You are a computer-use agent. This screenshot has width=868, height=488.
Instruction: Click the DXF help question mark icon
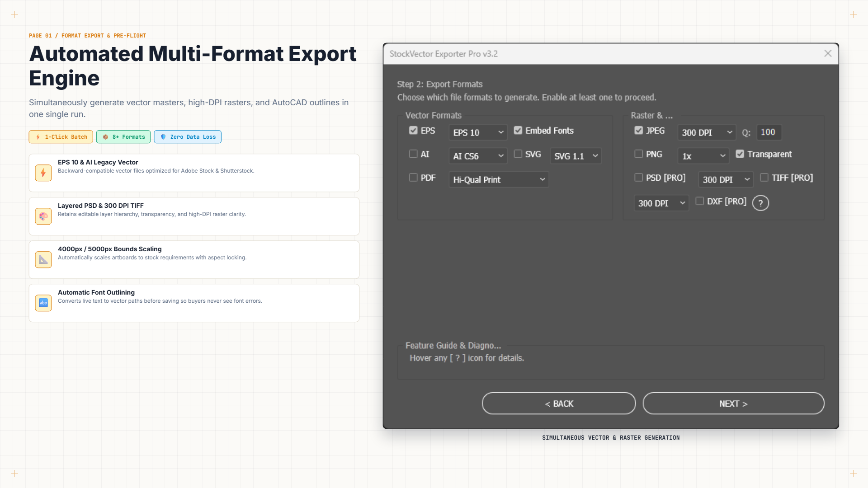(760, 203)
